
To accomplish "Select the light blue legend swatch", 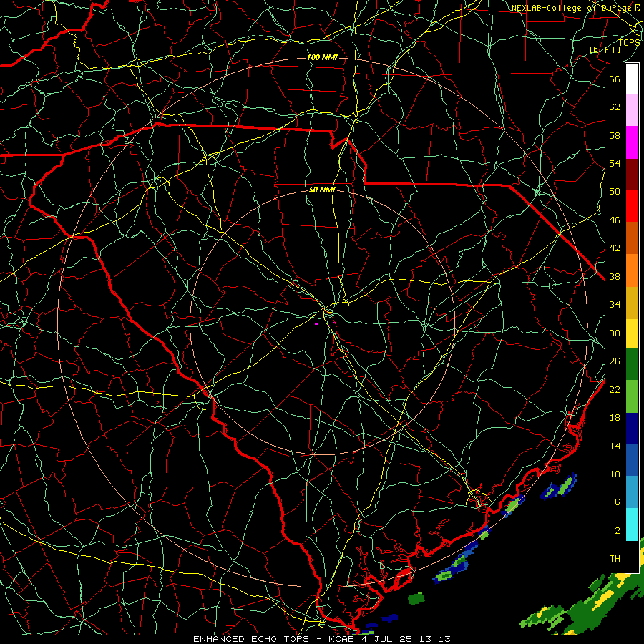I will click(632, 492).
